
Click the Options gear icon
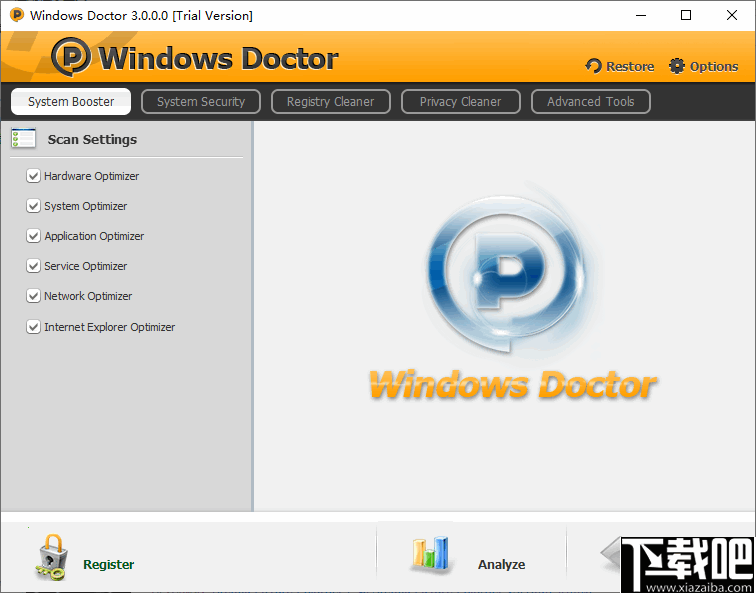point(676,66)
